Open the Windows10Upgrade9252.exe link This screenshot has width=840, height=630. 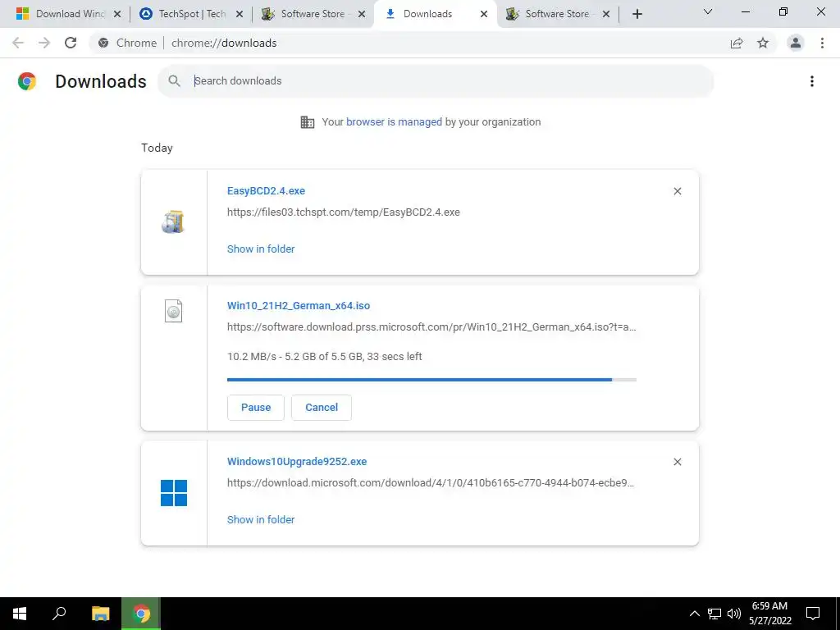point(297,461)
